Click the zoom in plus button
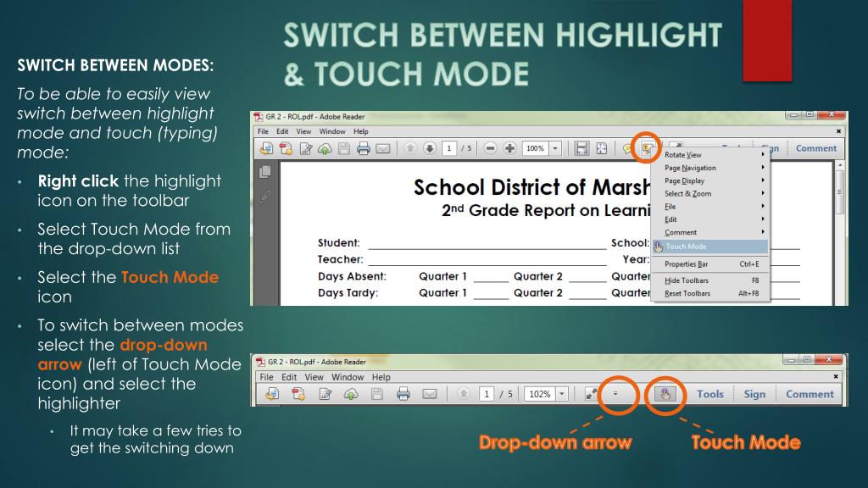Image resolution: width=868 pixels, height=488 pixels. pos(509,148)
